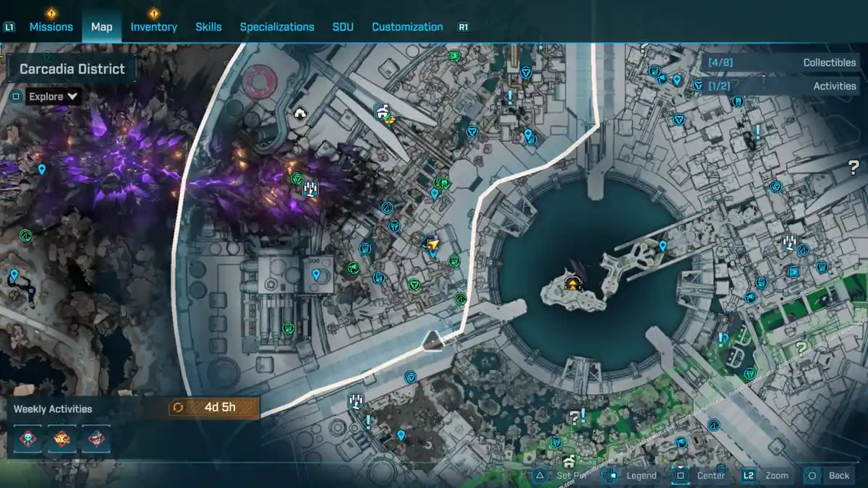Click the weekly reset timer refresh icon
The height and width of the screenshot is (488, 868).
(178, 407)
